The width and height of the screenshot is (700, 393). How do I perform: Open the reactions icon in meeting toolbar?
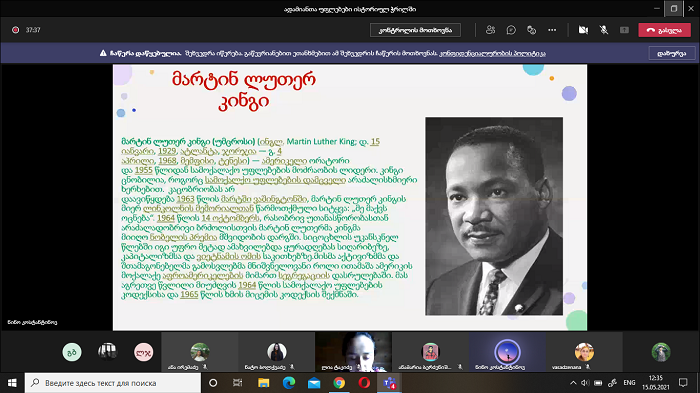(x=531, y=30)
